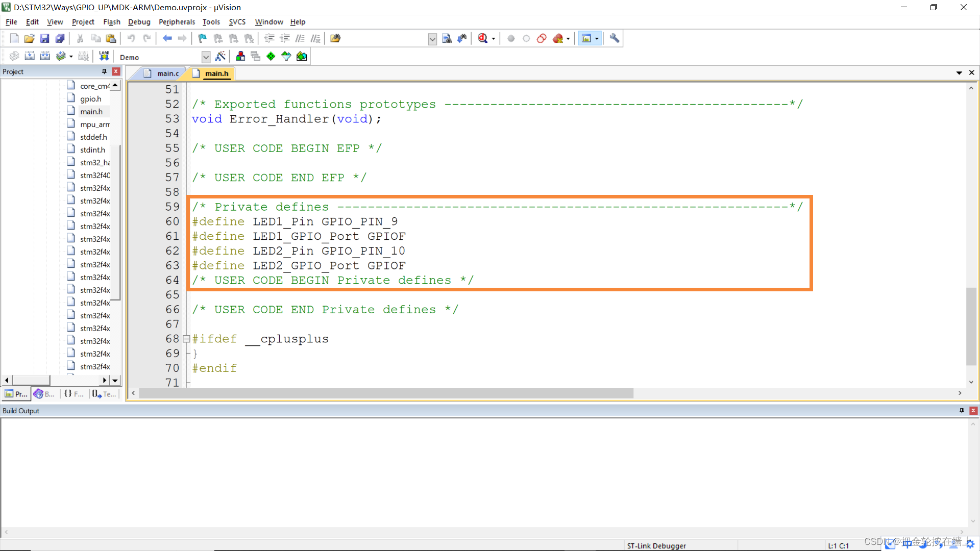Screen dimensions: 980x551
Task: Start a debug session with the red d icon
Action: pos(482,38)
